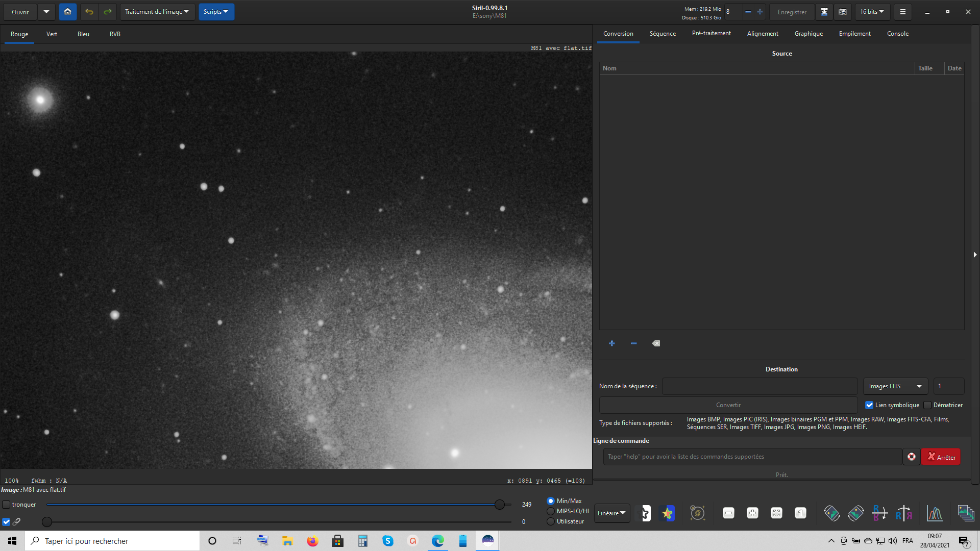
Task: Click the Enregistrer button
Action: point(792,12)
